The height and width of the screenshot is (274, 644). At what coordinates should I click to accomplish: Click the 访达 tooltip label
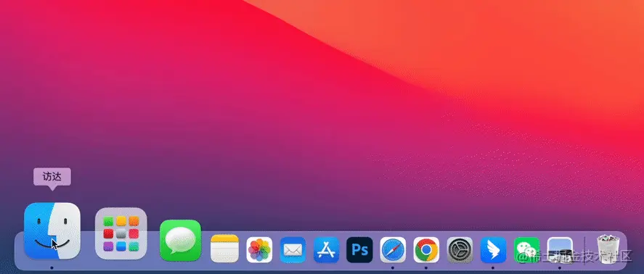tap(52, 177)
